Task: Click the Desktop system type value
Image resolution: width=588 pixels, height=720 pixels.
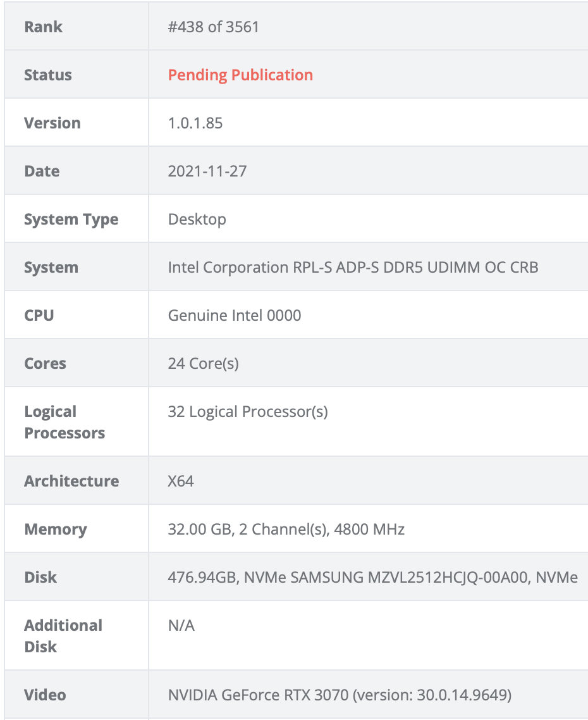Action: pyautogui.click(x=197, y=220)
